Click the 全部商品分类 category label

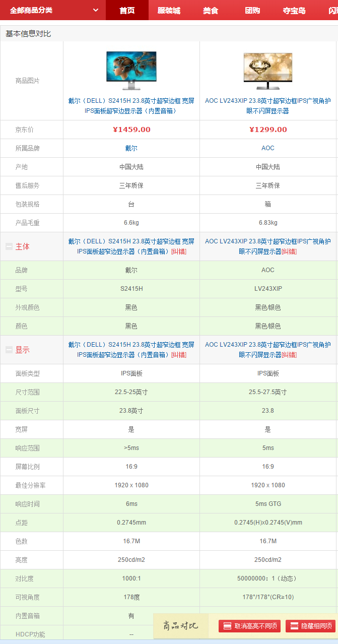[x=31, y=10]
